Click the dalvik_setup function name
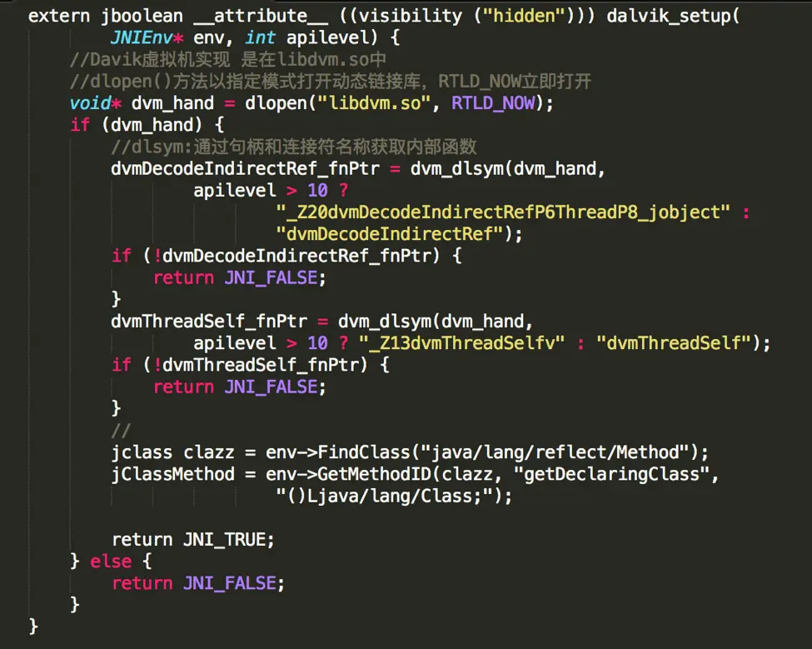This screenshot has height=649, width=812. 668,16
